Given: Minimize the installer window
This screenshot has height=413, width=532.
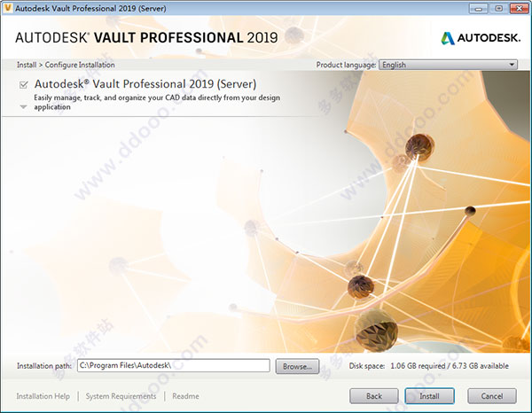Looking at the screenshot, I should pyautogui.click(x=479, y=9).
